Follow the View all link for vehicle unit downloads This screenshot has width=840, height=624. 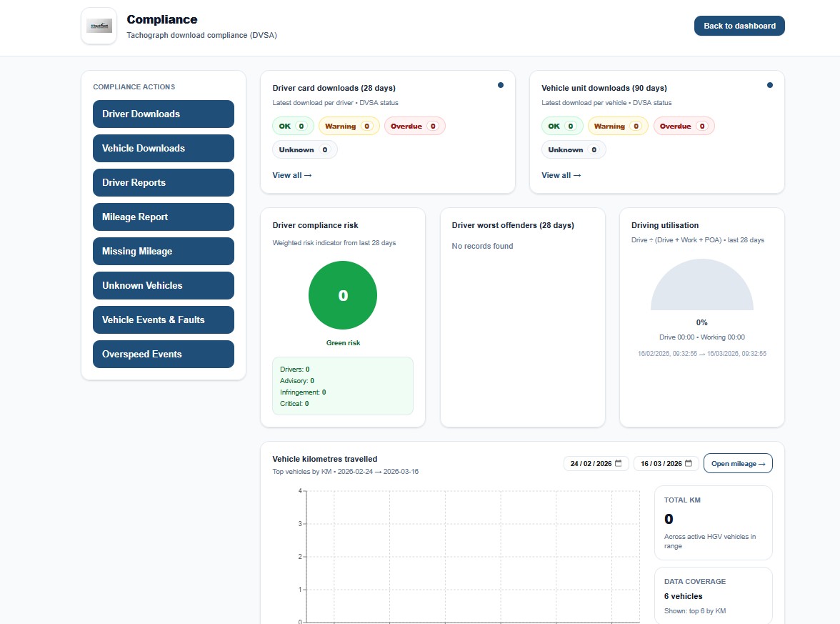(x=561, y=175)
